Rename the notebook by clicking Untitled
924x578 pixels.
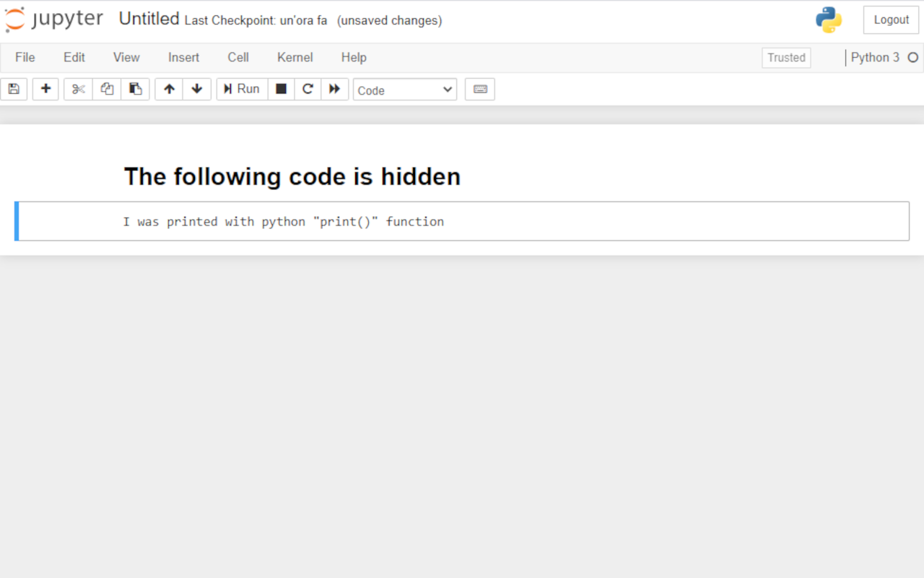point(149,19)
